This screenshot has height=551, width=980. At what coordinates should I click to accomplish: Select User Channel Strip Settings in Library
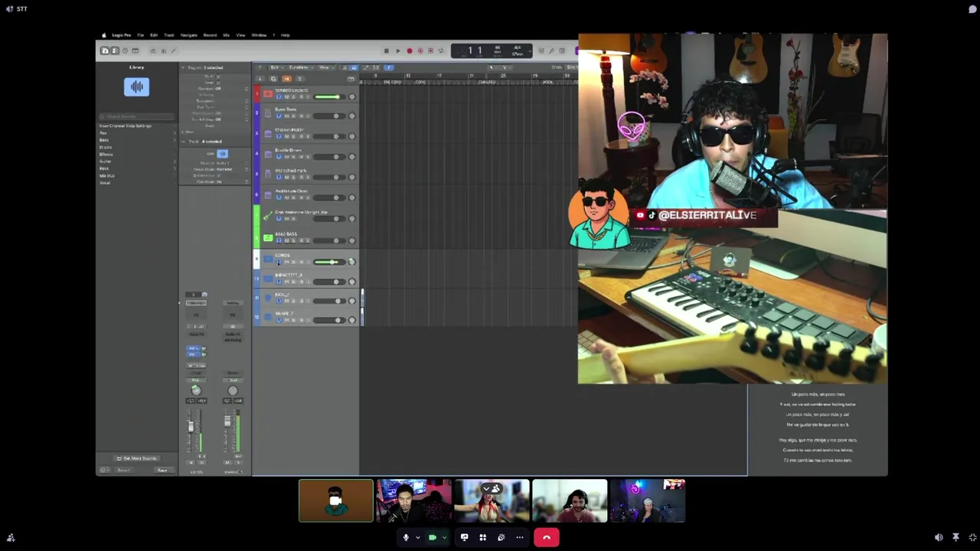[x=126, y=126]
